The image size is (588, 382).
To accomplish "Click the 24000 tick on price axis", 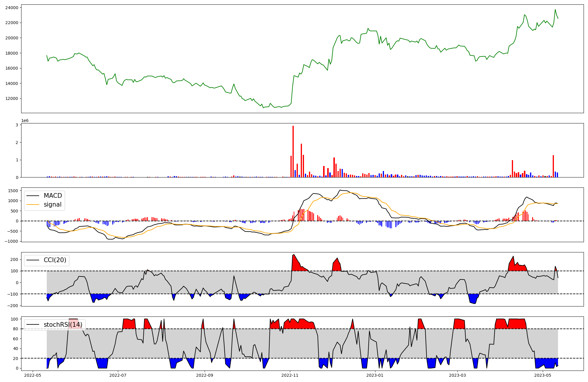I will pos(11,8).
